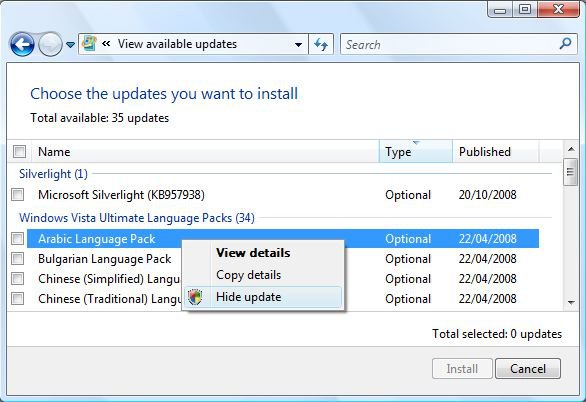Select the Bulgarian Language Pack row
Image resolution: width=586 pixels, height=402 pixels.
click(x=105, y=259)
